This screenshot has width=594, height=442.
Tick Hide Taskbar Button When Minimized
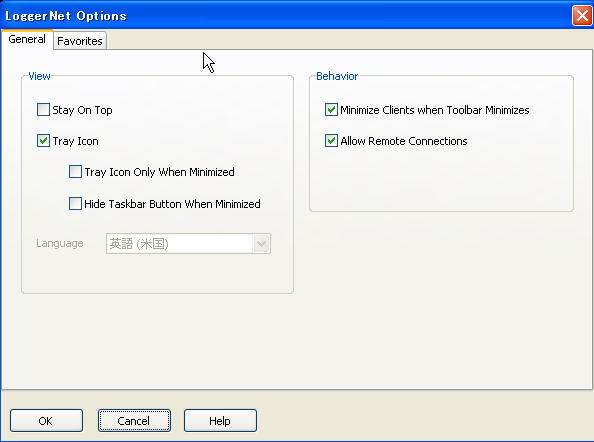coord(75,203)
